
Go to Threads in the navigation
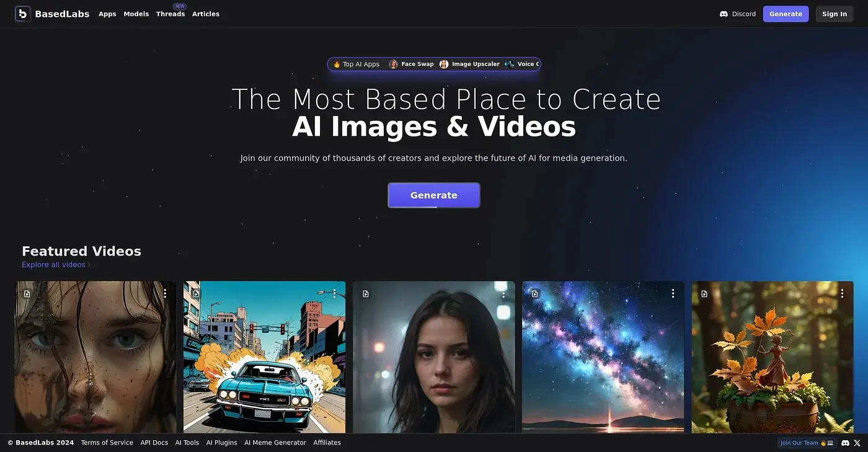(170, 14)
